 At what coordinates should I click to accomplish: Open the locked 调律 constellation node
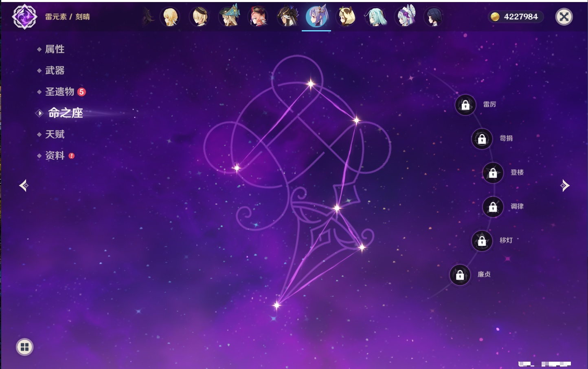493,207
